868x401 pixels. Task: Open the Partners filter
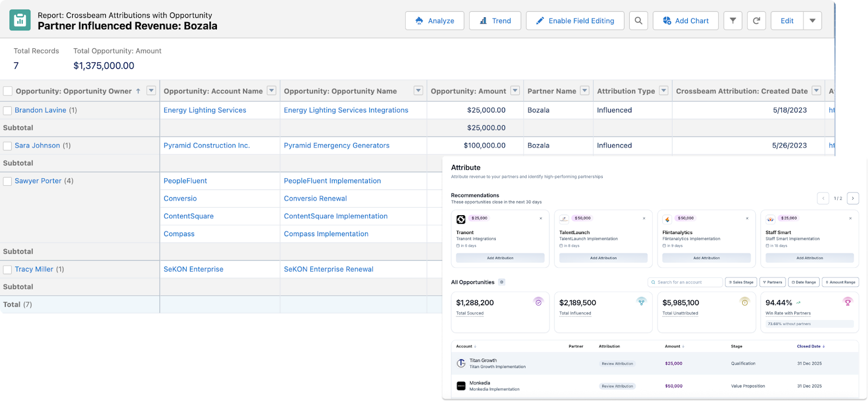point(773,282)
